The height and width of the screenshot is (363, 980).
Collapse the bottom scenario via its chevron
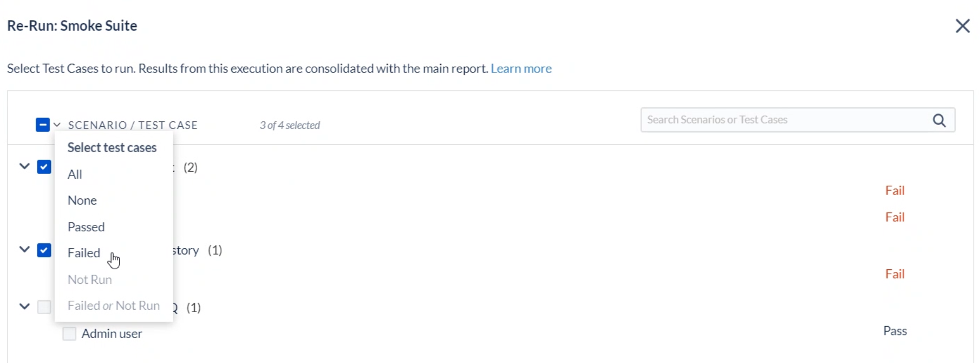point(23,307)
